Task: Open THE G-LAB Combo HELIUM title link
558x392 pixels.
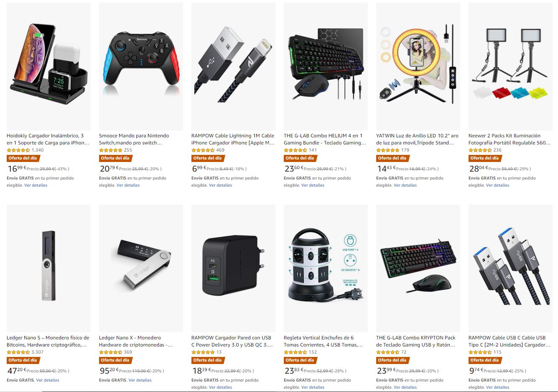Action: point(325,139)
